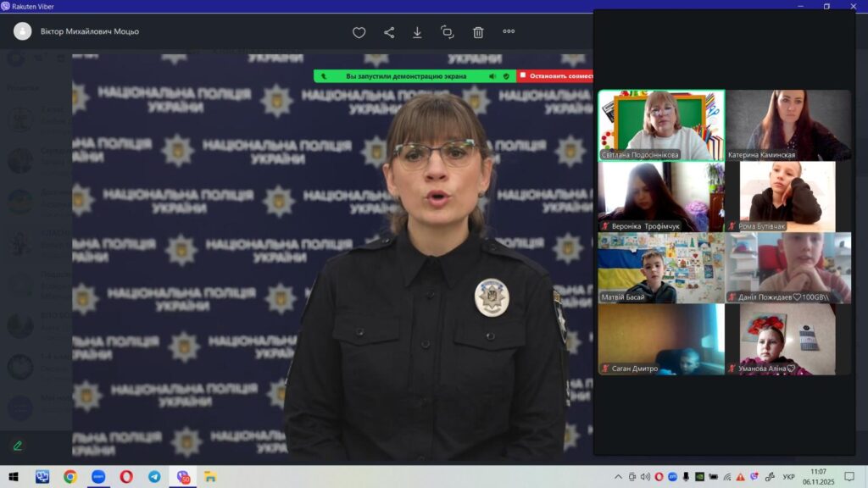This screenshot has width=868, height=488.
Task: Delete the image with the trash icon
Action: click(478, 32)
